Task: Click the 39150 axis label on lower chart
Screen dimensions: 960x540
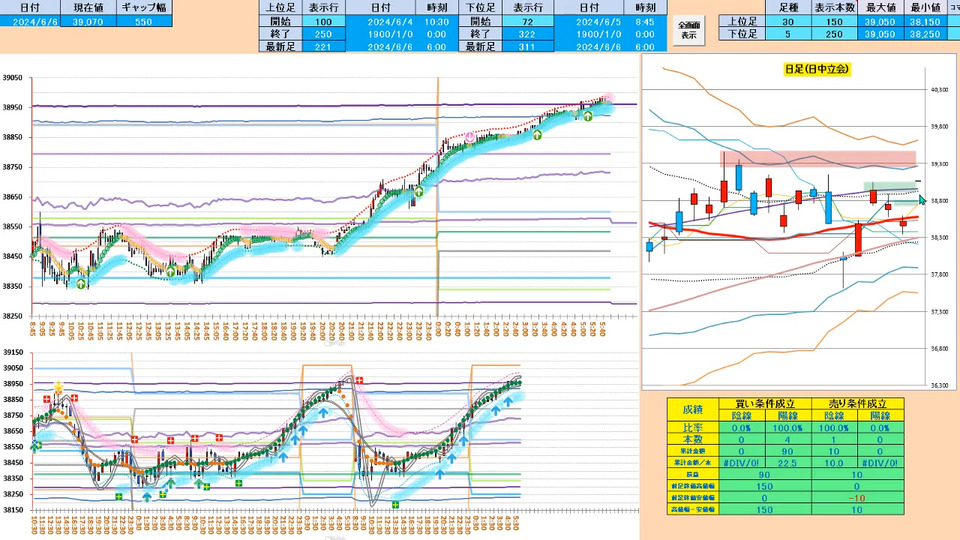Action: 12,352
